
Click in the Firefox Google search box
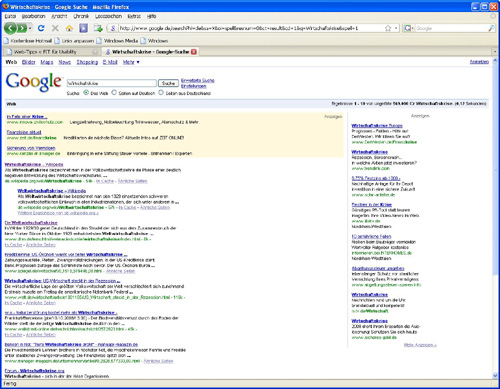coord(451,28)
